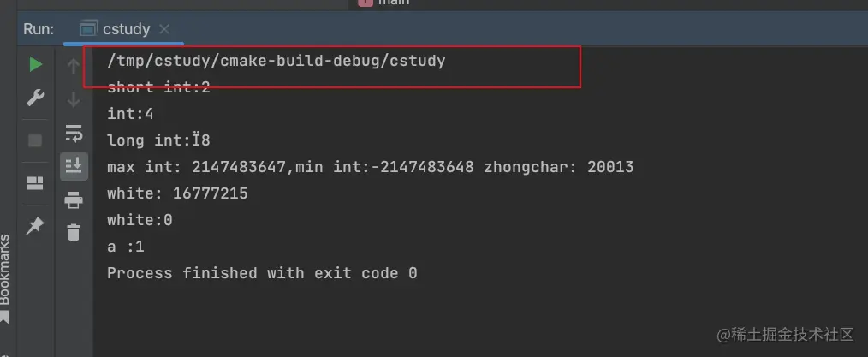The image size is (868, 357).
Task: Click the Print output icon
Action: pos(74,199)
